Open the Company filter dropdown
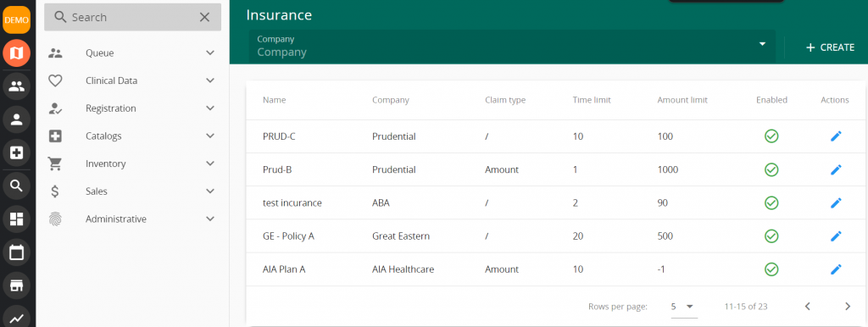Image resolution: width=868 pixels, height=327 pixels. 512,47
